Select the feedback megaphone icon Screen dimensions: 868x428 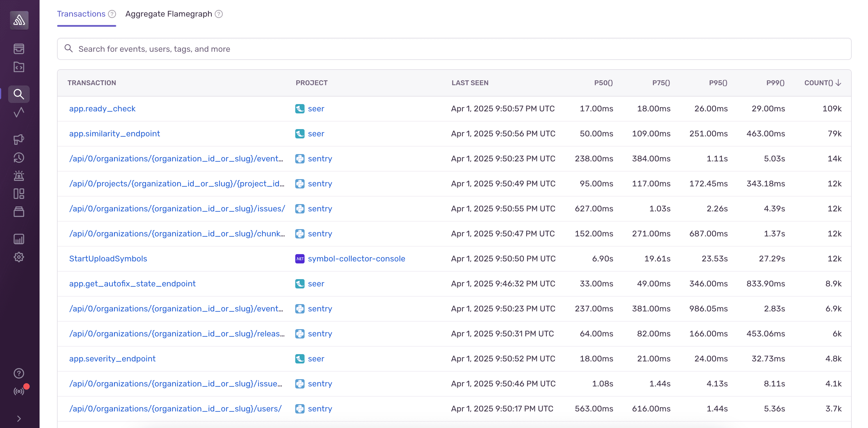point(19,139)
